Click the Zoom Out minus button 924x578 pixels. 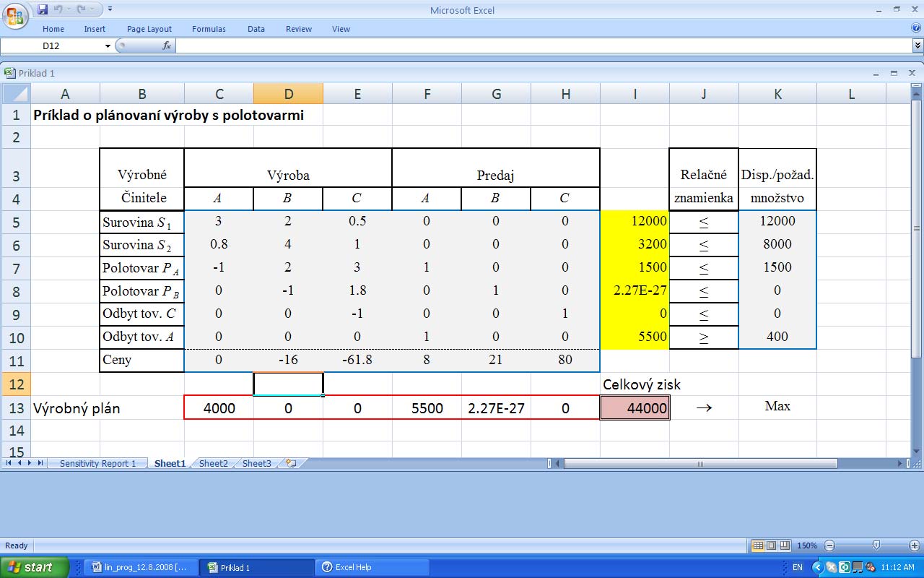[829, 545]
